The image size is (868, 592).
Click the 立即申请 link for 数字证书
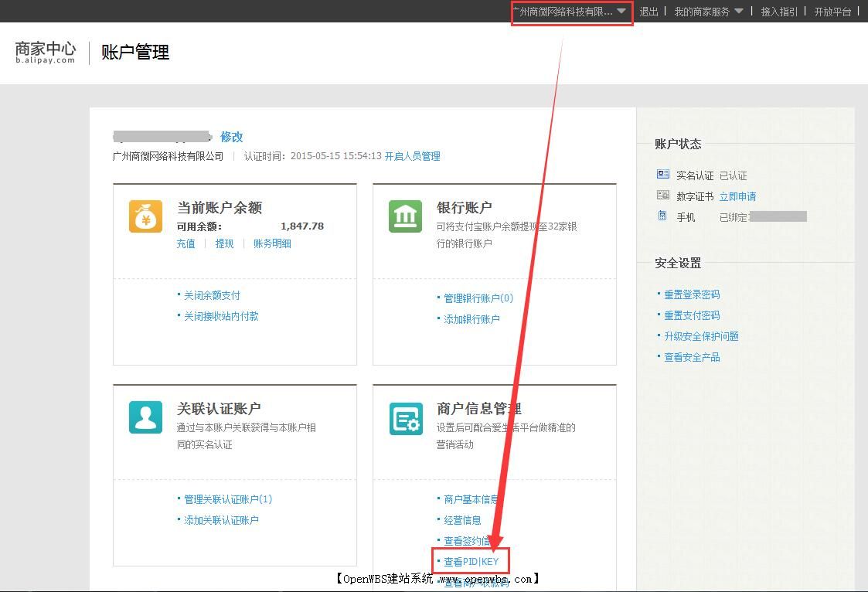(x=738, y=196)
